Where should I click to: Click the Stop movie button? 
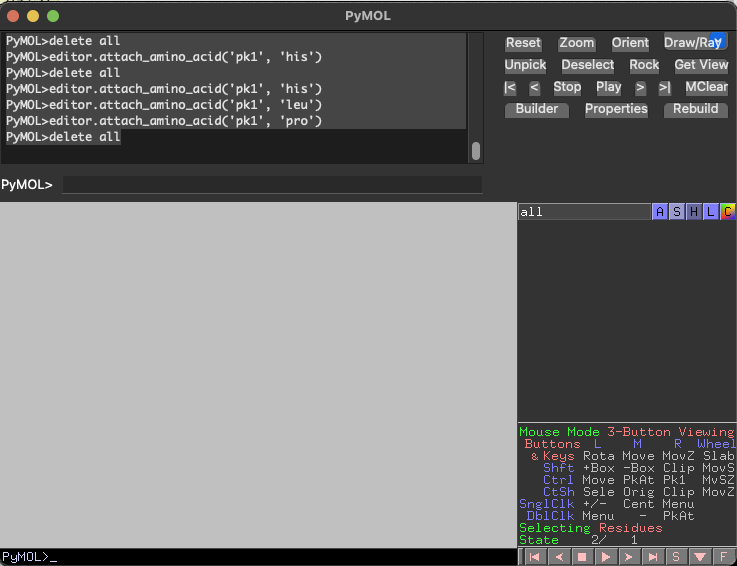point(567,87)
